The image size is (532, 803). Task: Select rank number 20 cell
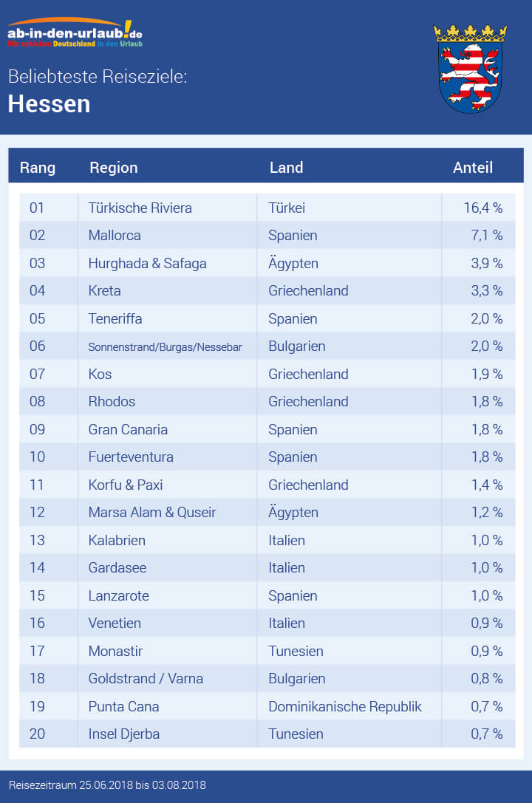(38, 734)
